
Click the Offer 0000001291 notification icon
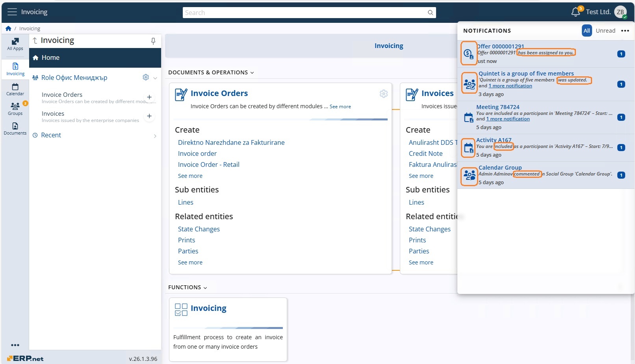point(468,53)
